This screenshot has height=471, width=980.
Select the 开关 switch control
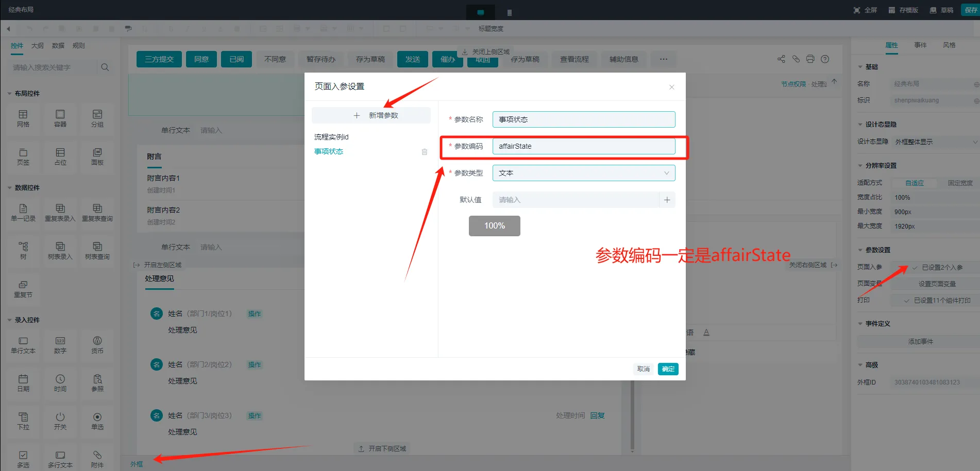click(x=60, y=421)
